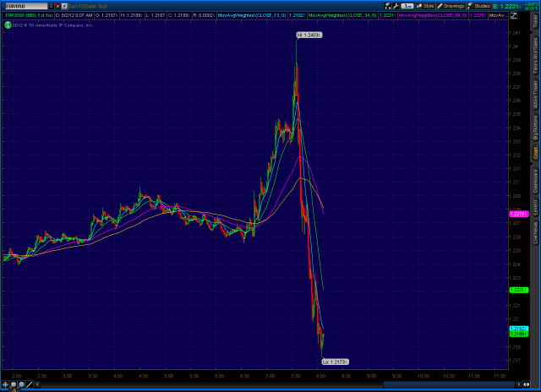Click the magenta 1.2276 price axis marker

518,214
